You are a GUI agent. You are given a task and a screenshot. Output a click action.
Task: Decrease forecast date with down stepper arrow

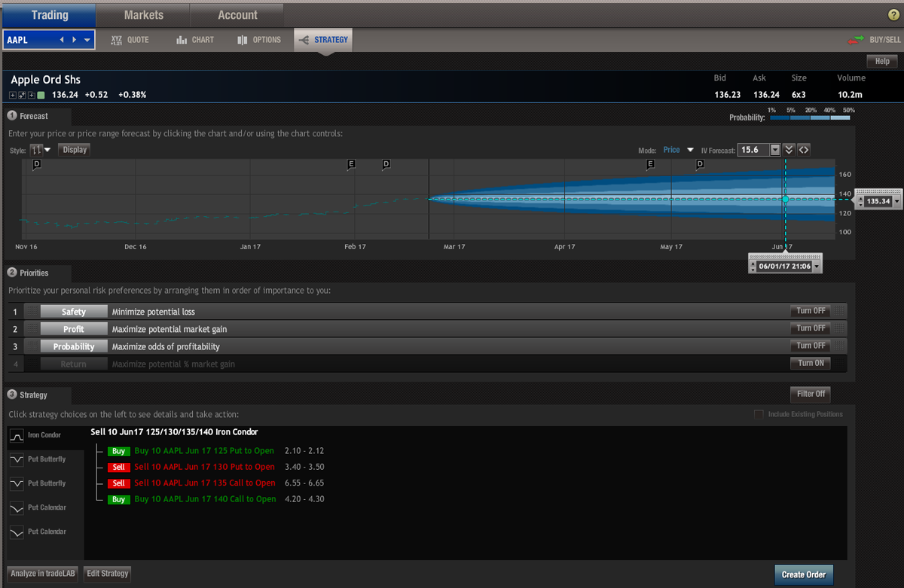tap(753, 269)
